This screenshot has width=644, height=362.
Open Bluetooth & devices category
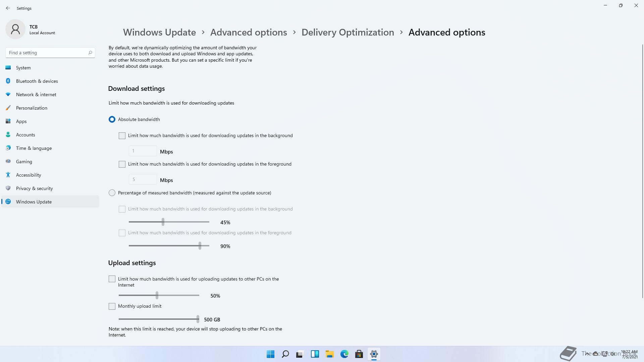pyautogui.click(x=50, y=81)
